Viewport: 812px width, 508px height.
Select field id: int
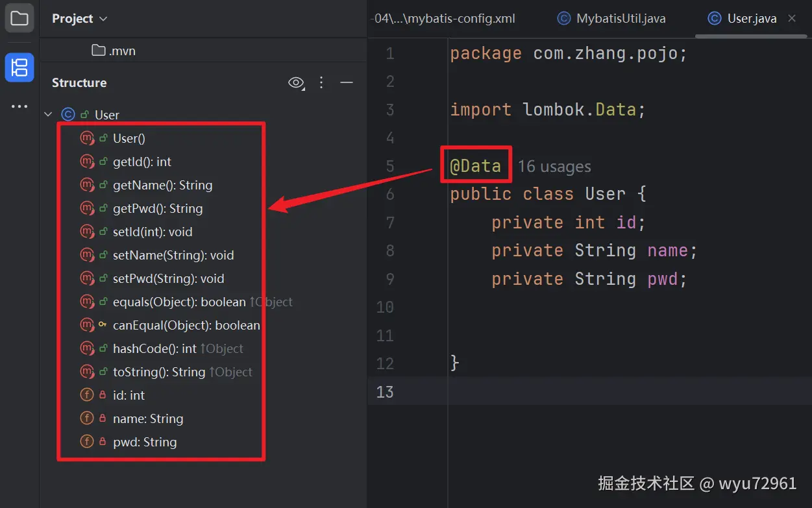click(x=129, y=395)
